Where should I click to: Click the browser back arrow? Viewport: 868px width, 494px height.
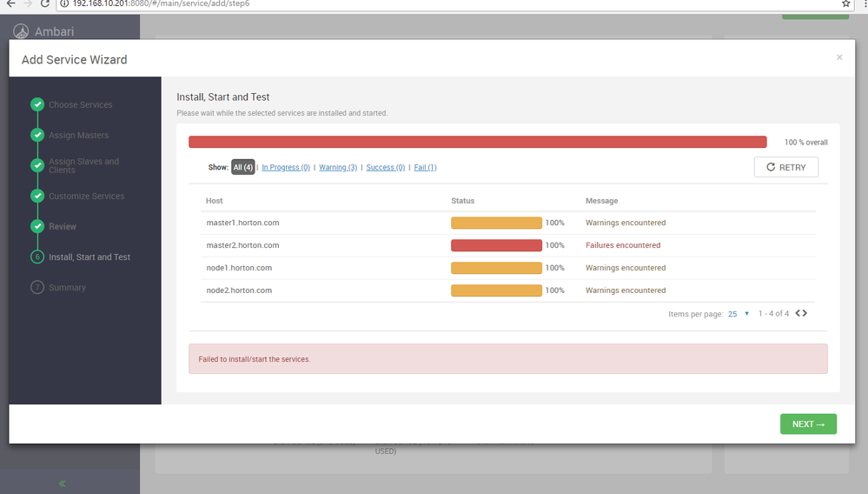(x=10, y=3)
